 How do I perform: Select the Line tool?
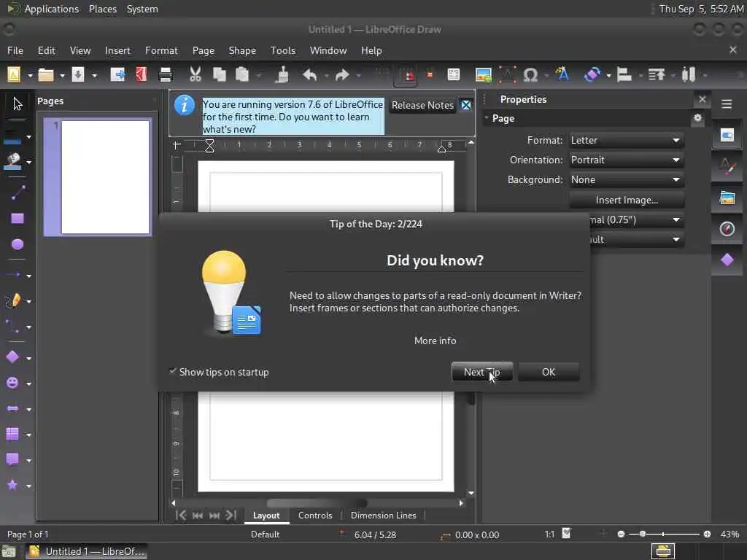click(x=18, y=192)
